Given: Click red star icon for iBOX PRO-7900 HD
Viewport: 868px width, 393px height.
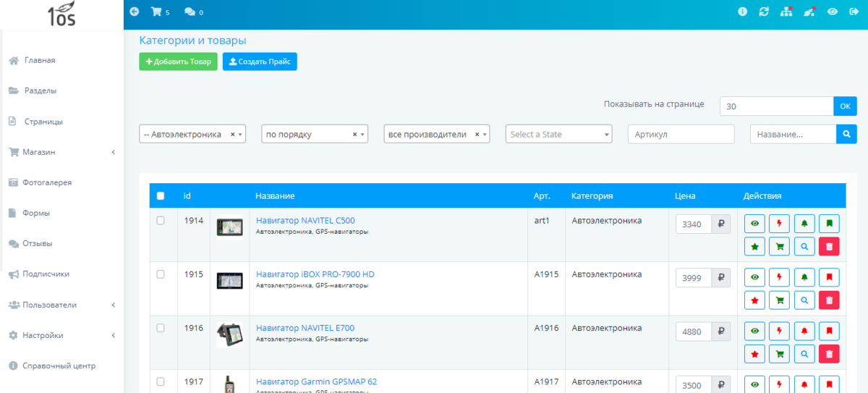Looking at the screenshot, I should coord(754,300).
